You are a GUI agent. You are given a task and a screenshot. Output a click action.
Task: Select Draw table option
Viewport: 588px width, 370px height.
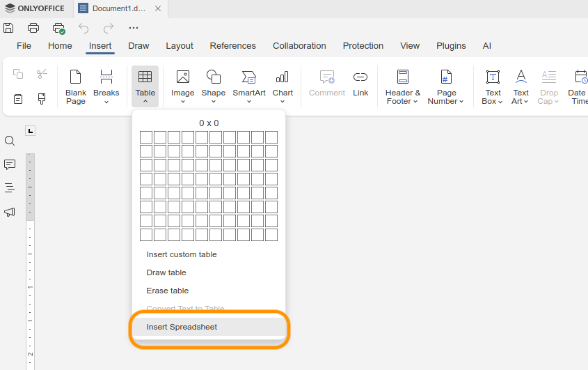pos(166,272)
